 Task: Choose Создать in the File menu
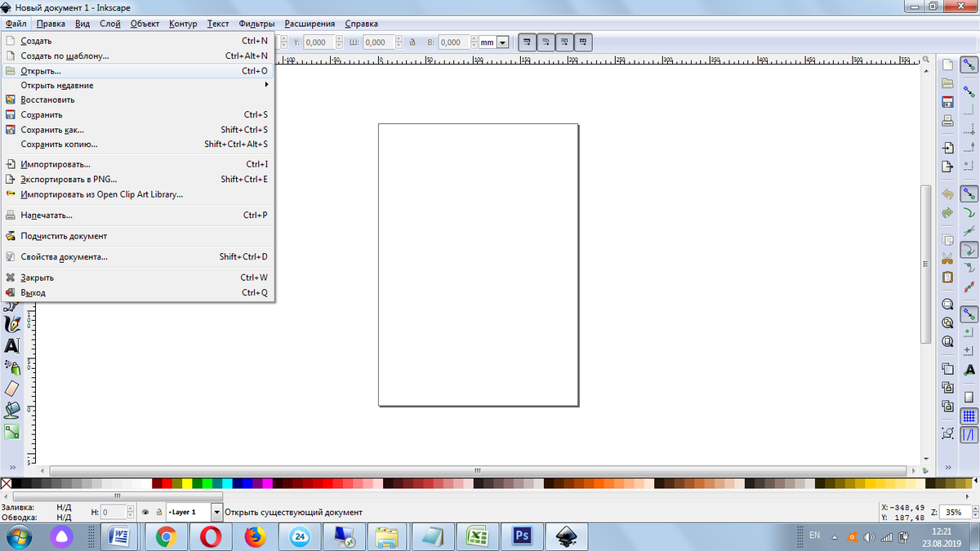coord(137,41)
